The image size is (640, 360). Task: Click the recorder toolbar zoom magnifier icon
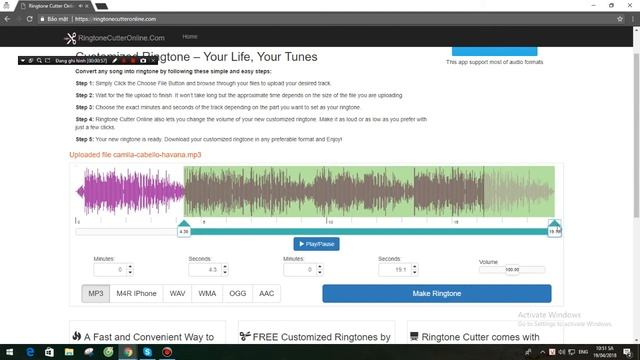(x=39, y=60)
